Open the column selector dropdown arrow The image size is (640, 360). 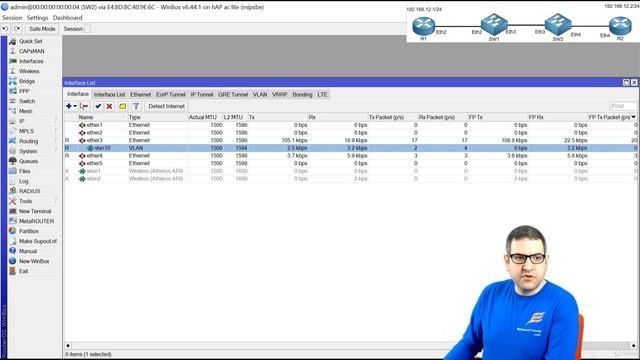pyautogui.click(x=633, y=117)
